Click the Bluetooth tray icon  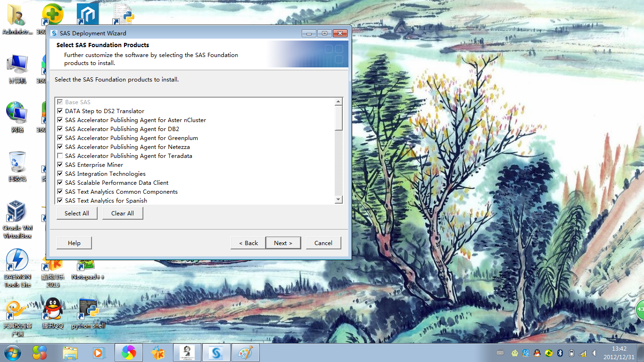(560, 353)
